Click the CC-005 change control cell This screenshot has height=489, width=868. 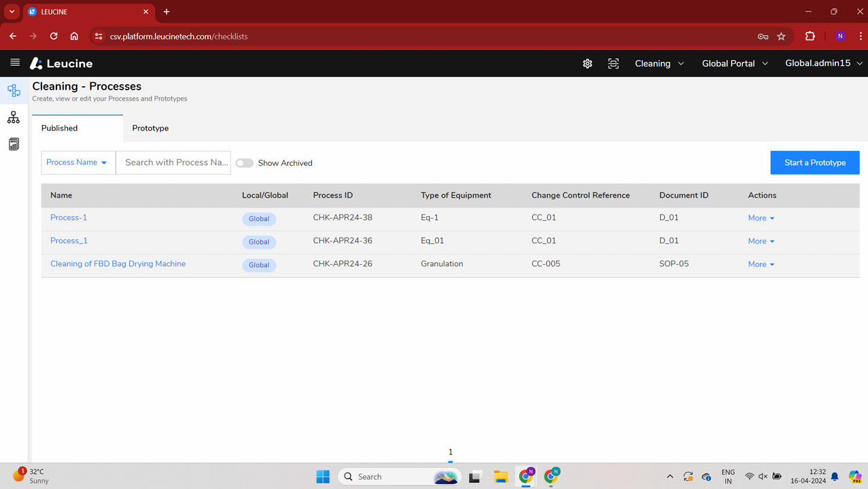546,264
